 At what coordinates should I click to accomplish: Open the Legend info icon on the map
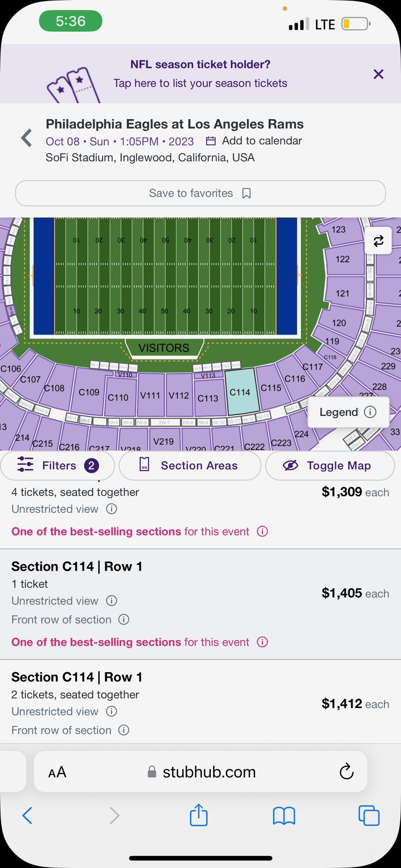[x=370, y=412]
